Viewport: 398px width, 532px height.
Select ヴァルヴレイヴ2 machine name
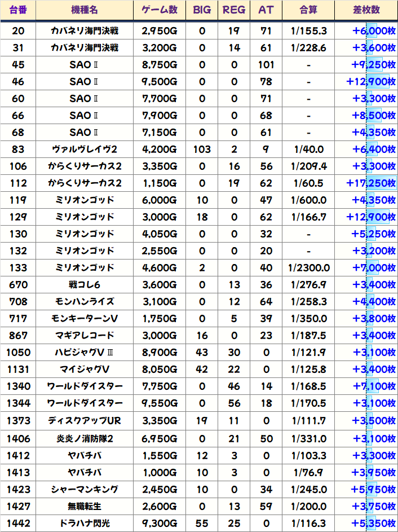click(85, 150)
